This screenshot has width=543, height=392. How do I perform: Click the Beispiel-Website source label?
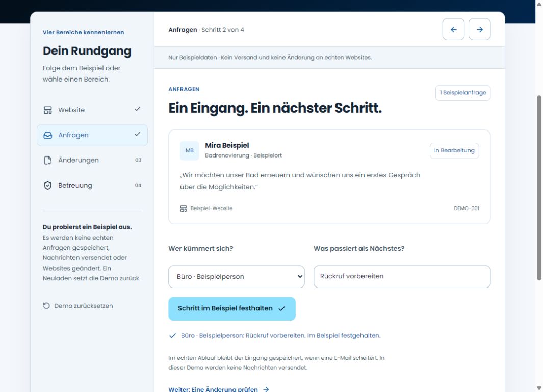pyautogui.click(x=211, y=208)
